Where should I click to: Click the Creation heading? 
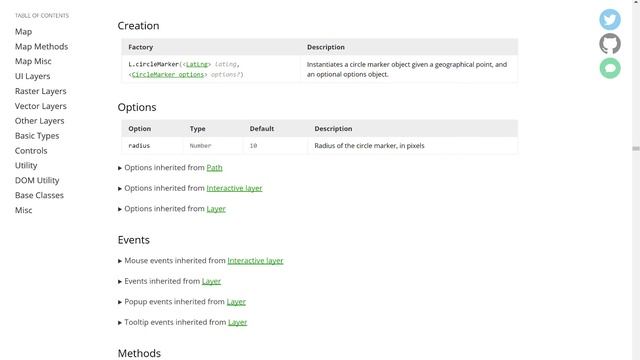[x=138, y=26]
